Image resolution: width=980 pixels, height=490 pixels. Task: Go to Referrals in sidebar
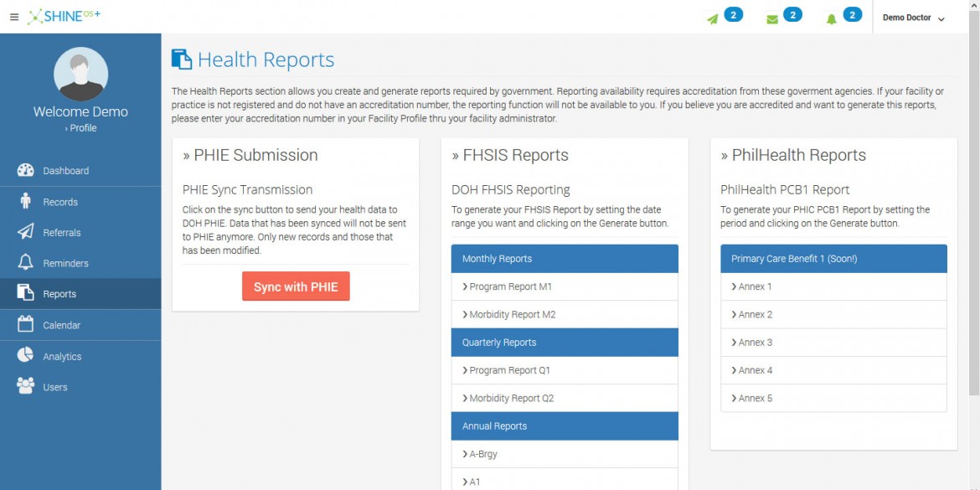click(x=80, y=233)
